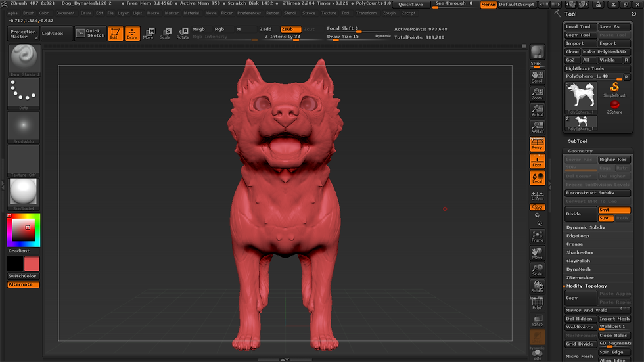Enable the PolyF polyframe icon
The height and width of the screenshot is (362, 644).
tap(538, 304)
